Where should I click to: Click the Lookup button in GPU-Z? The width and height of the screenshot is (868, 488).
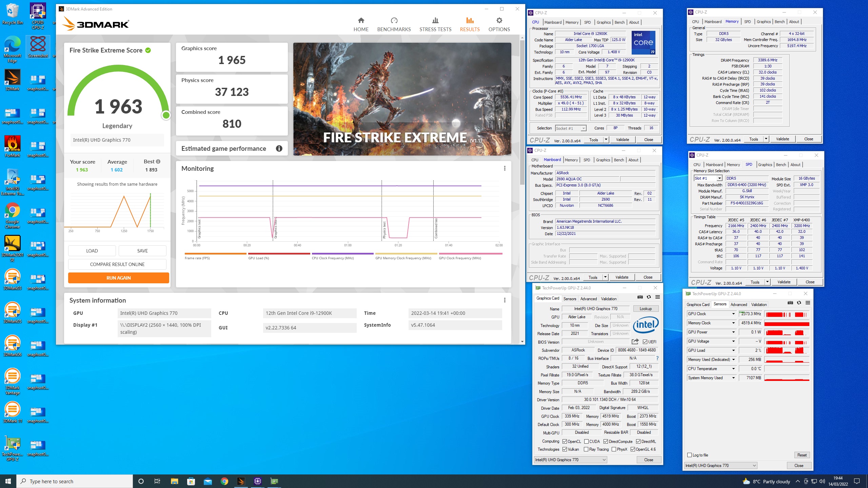click(x=646, y=308)
